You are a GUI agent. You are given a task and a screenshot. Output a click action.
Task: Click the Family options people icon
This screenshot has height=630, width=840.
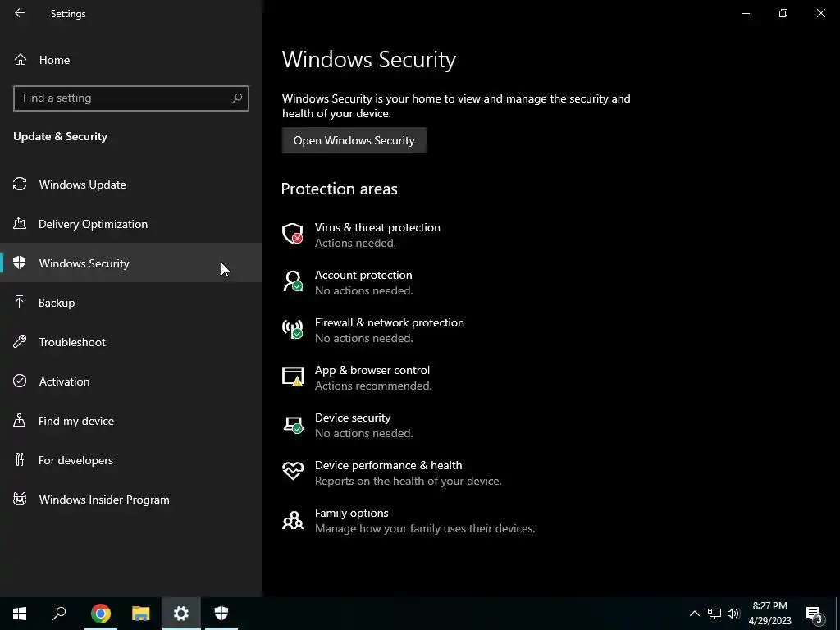pyautogui.click(x=293, y=519)
